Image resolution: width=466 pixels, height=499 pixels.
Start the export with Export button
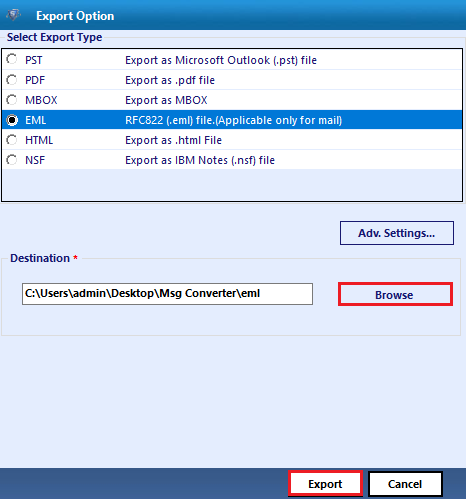click(x=325, y=484)
